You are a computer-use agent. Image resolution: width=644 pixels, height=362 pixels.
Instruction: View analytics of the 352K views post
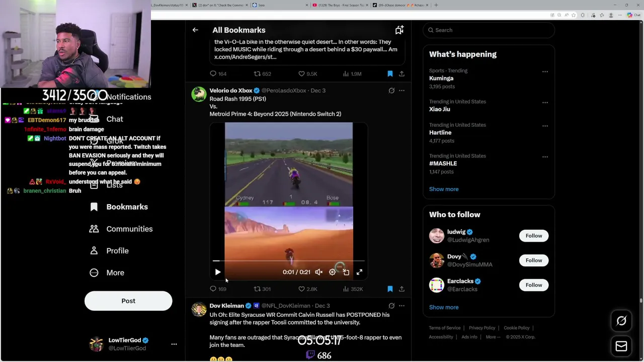click(x=353, y=289)
